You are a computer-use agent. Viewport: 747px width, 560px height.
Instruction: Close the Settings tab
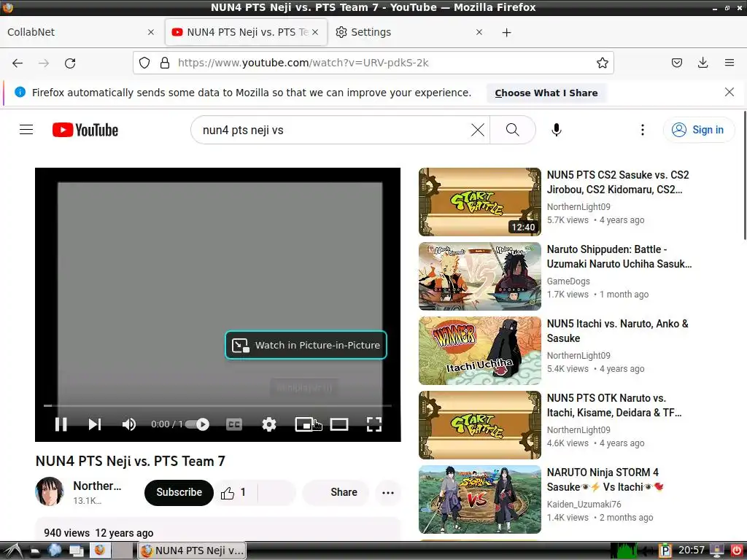(479, 32)
